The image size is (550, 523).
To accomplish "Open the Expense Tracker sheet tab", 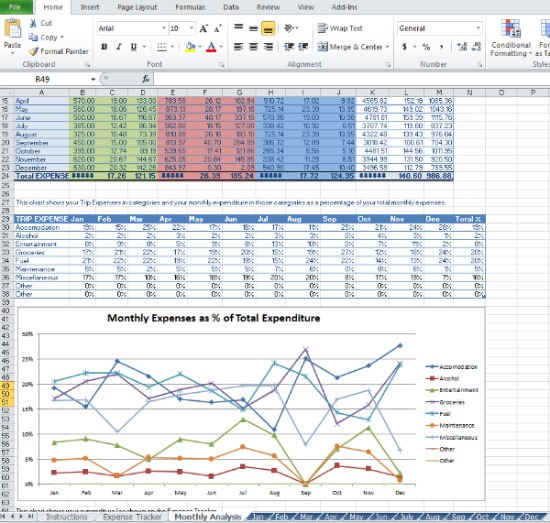I will point(133,517).
